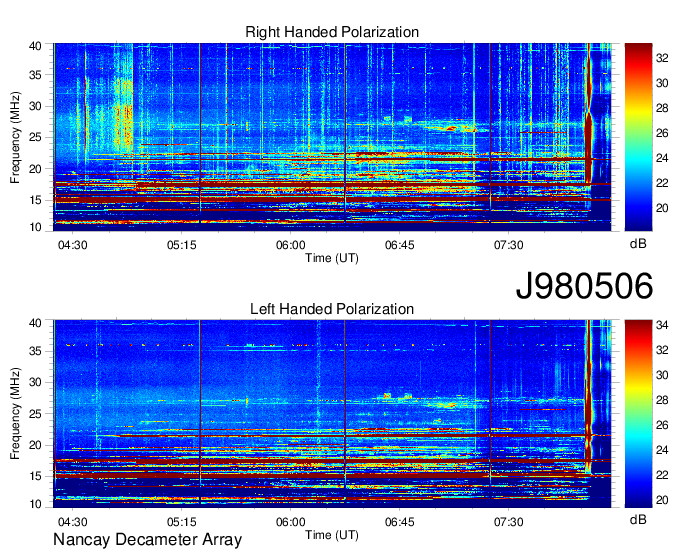Click the 10 MHz tick of left-handed plot

[x=35, y=504]
